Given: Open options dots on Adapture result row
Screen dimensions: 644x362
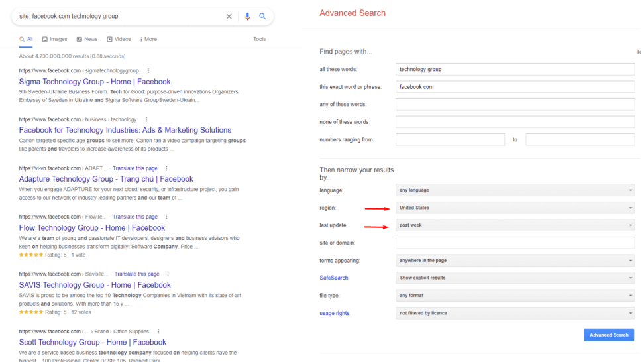Looking at the screenshot, I should point(166,168).
